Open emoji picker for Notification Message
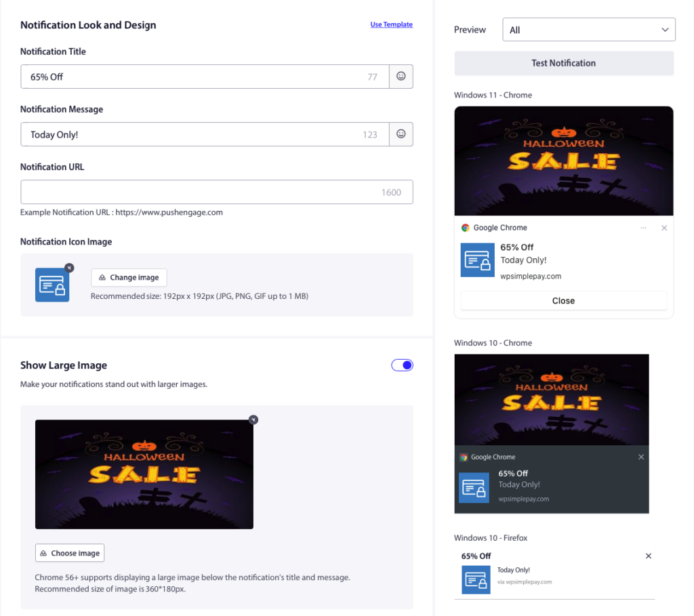The image size is (694, 616). pyautogui.click(x=401, y=134)
